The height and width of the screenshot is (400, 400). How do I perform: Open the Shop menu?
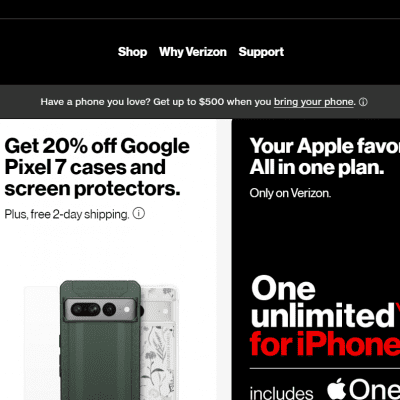[x=132, y=52]
